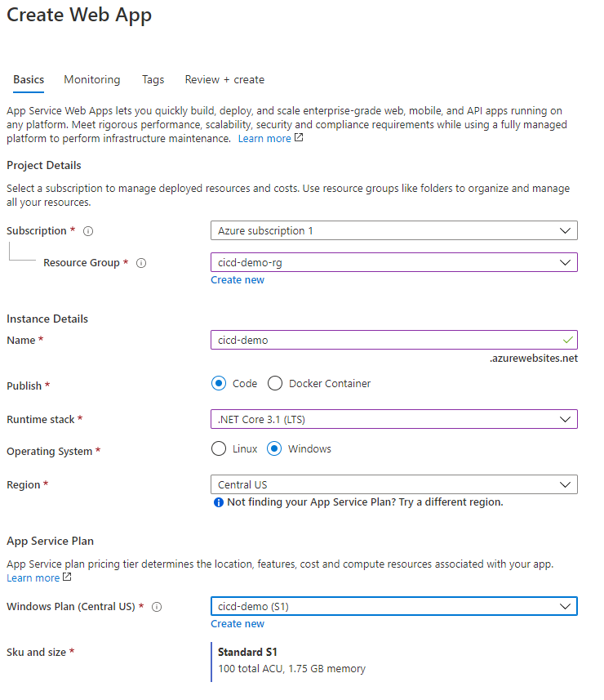Choose Linux operating system
The width and height of the screenshot is (604, 700).
click(x=219, y=448)
